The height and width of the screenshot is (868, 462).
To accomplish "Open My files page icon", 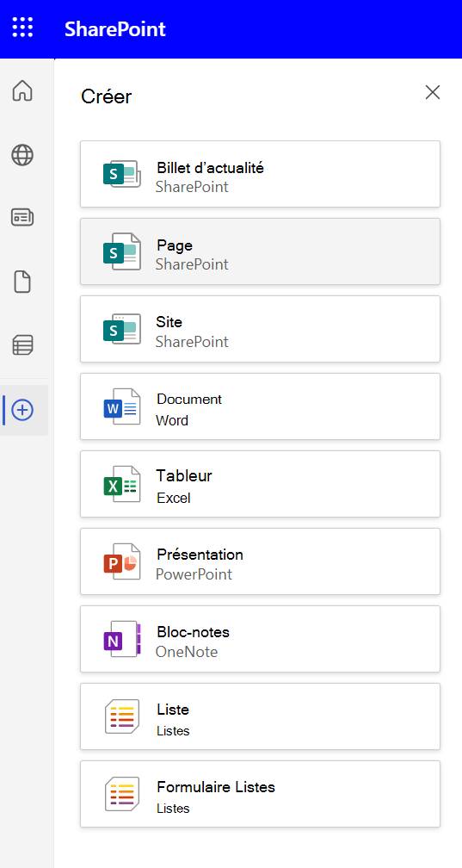I will pyautogui.click(x=22, y=282).
